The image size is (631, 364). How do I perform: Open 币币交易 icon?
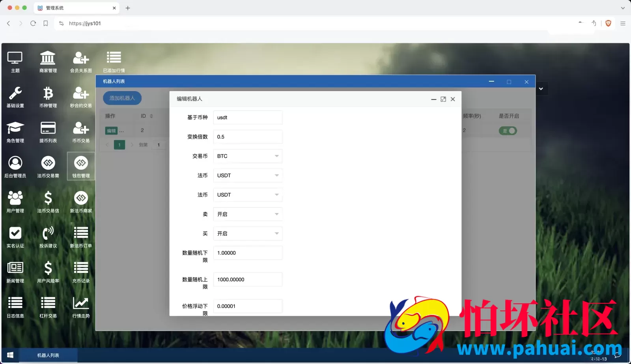tap(81, 132)
